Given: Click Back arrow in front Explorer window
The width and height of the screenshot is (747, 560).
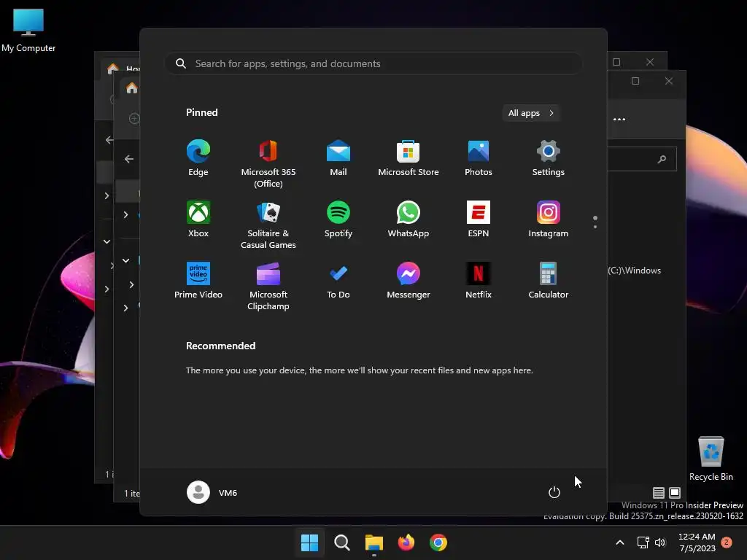Looking at the screenshot, I should (x=128, y=159).
